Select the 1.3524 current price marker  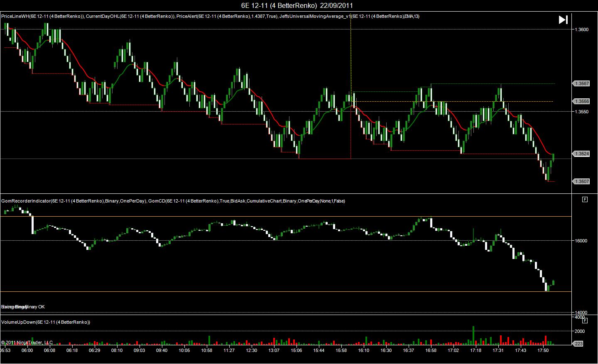pyautogui.click(x=581, y=154)
